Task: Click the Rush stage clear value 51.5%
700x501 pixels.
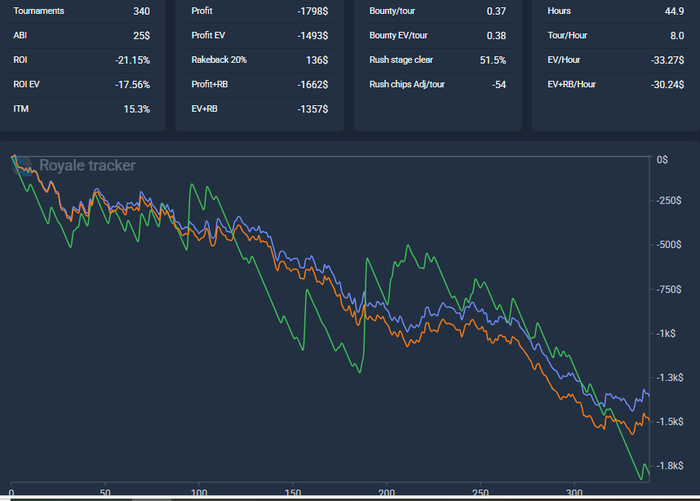Action: (x=493, y=60)
